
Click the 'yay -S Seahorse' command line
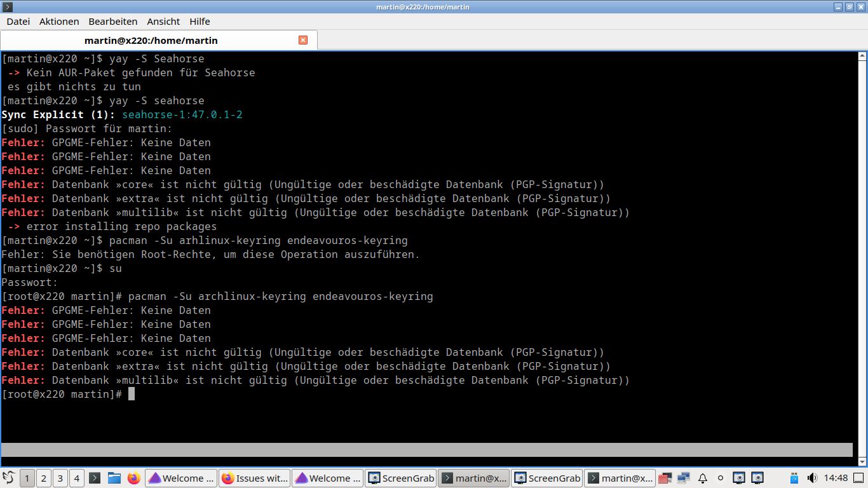(x=103, y=58)
